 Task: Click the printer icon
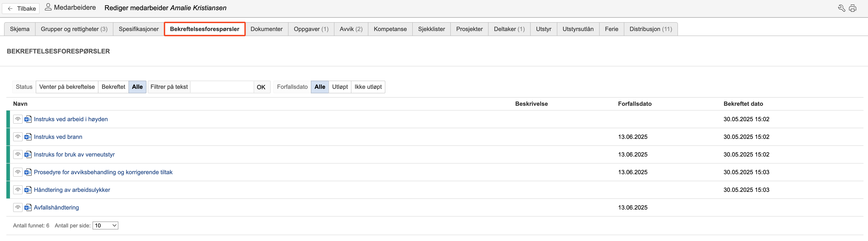click(853, 8)
